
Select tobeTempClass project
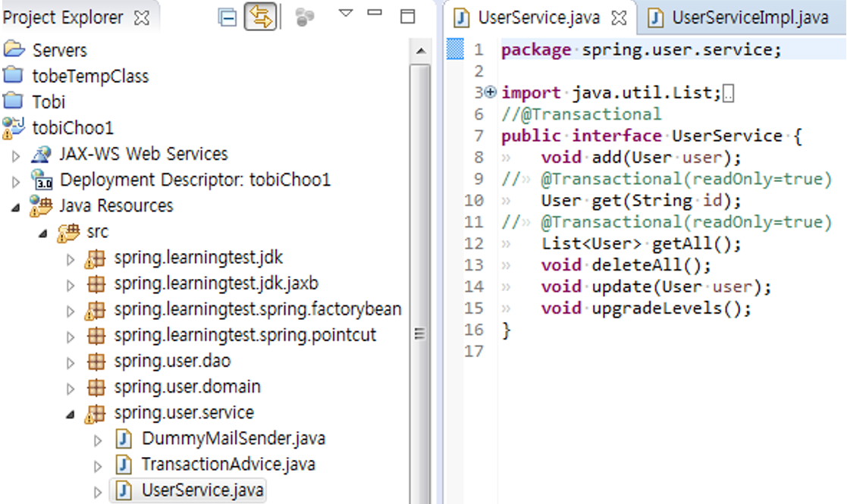[90, 76]
